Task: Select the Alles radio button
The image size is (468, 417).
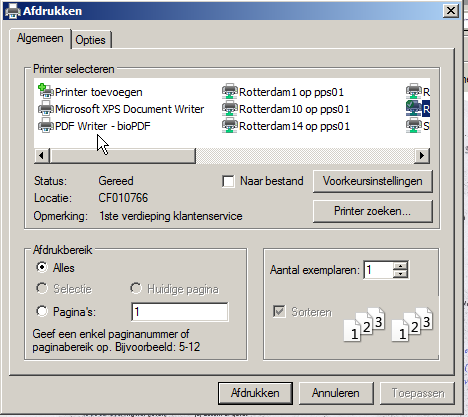Action: (x=42, y=268)
